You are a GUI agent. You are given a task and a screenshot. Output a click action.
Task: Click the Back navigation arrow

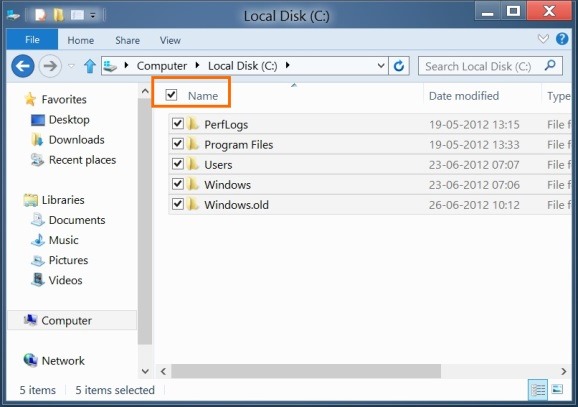(x=23, y=66)
